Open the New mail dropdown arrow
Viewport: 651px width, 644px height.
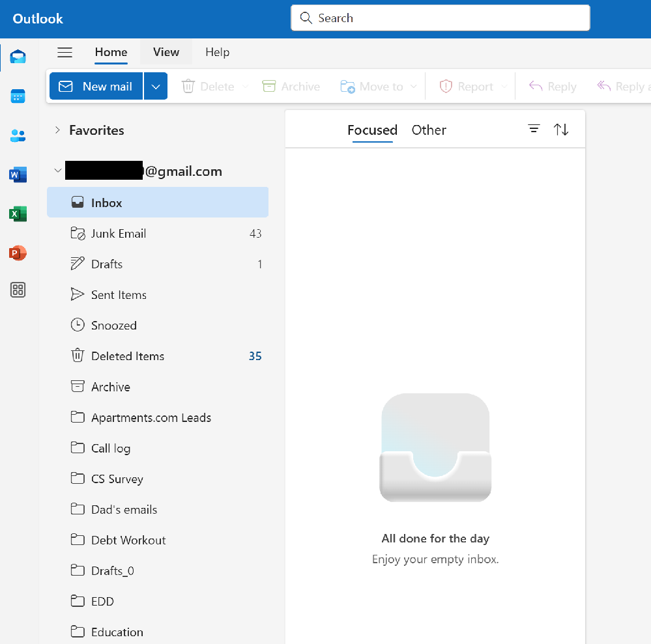[x=156, y=87]
